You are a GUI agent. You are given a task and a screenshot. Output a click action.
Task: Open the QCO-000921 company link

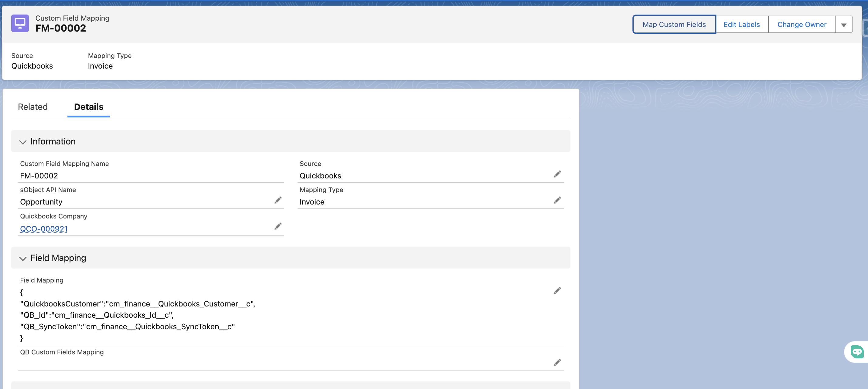click(44, 229)
